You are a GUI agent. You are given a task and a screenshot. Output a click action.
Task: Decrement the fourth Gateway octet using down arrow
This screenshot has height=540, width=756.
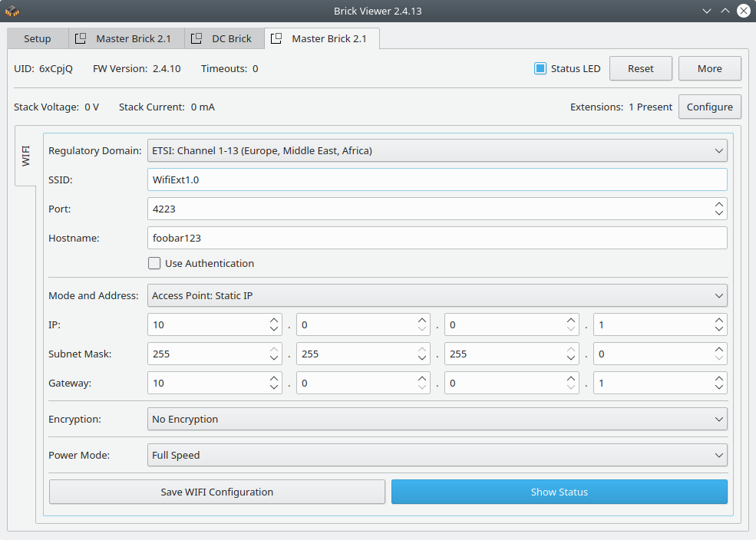(719, 387)
